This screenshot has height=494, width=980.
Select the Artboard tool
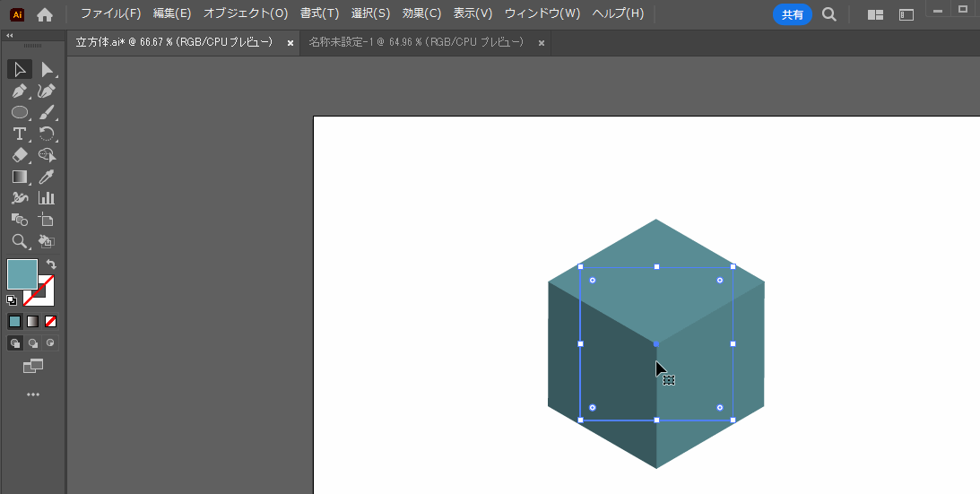(x=47, y=220)
